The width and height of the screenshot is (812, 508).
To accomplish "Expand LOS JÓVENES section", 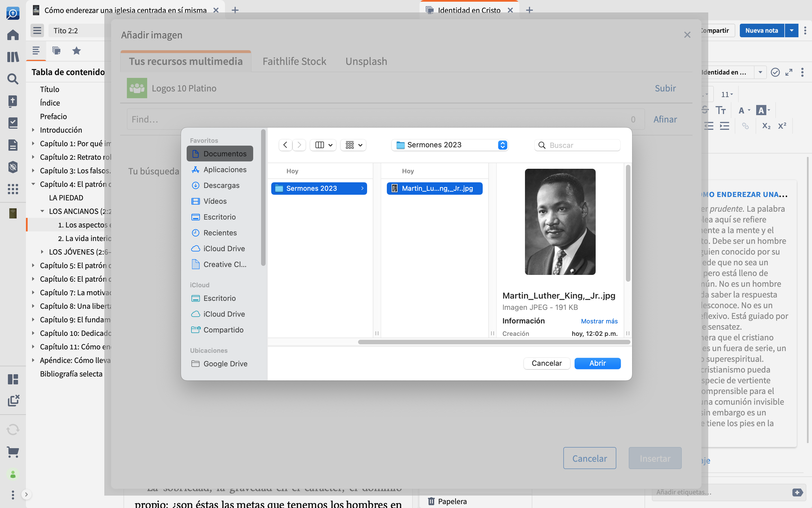I will [x=42, y=252].
